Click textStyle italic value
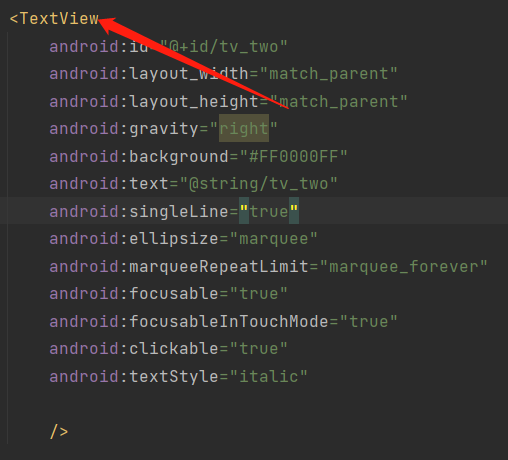The image size is (508, 460). [269, 377]
